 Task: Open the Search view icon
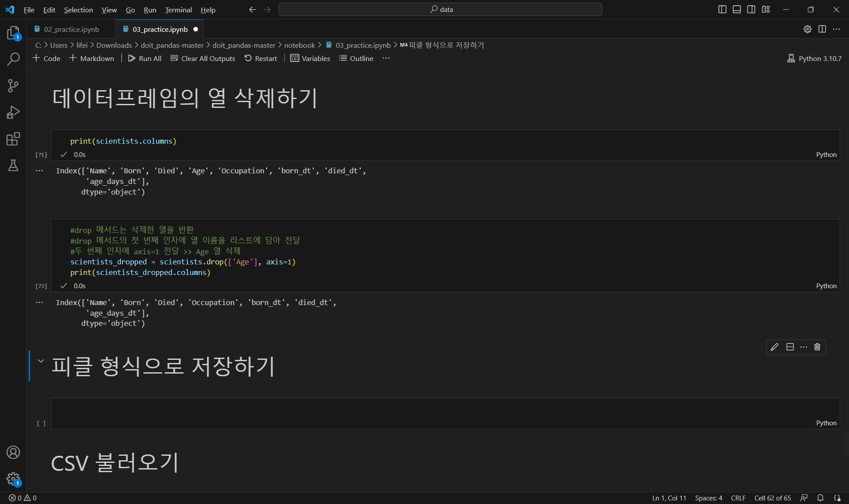[13, 59]
